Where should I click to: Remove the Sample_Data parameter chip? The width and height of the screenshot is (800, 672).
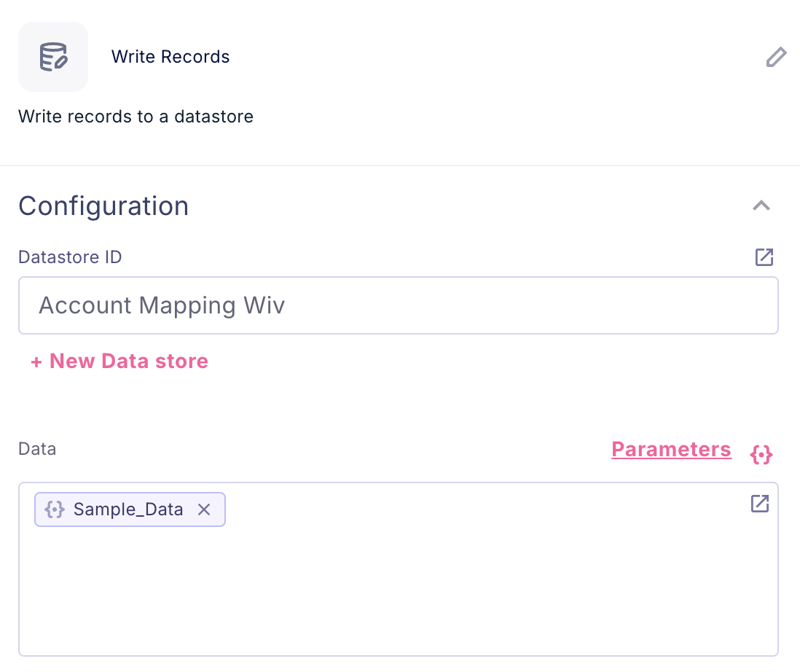click(204, 509)
